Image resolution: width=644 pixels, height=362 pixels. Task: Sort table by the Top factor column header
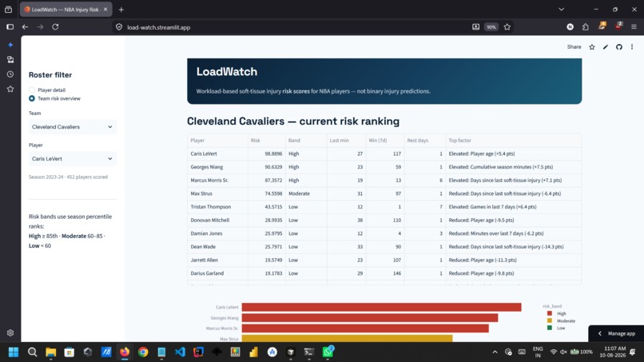pyautogui.click(x=514, y=141)
